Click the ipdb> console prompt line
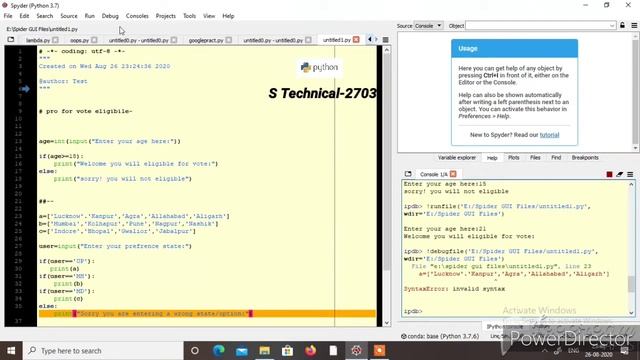Image resolution: width=640 pixels, height=360 pixels. click(x=413, y=311)
